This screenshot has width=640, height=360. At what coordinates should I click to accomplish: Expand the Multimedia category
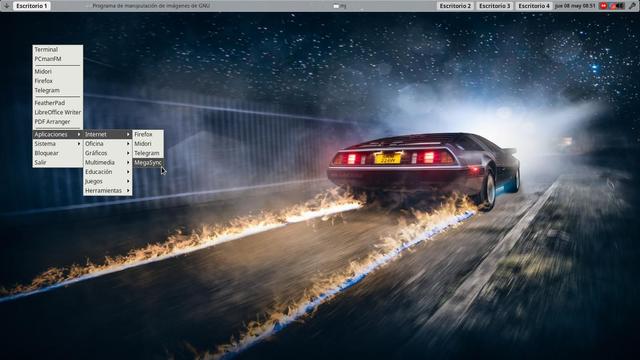[107, 162]
